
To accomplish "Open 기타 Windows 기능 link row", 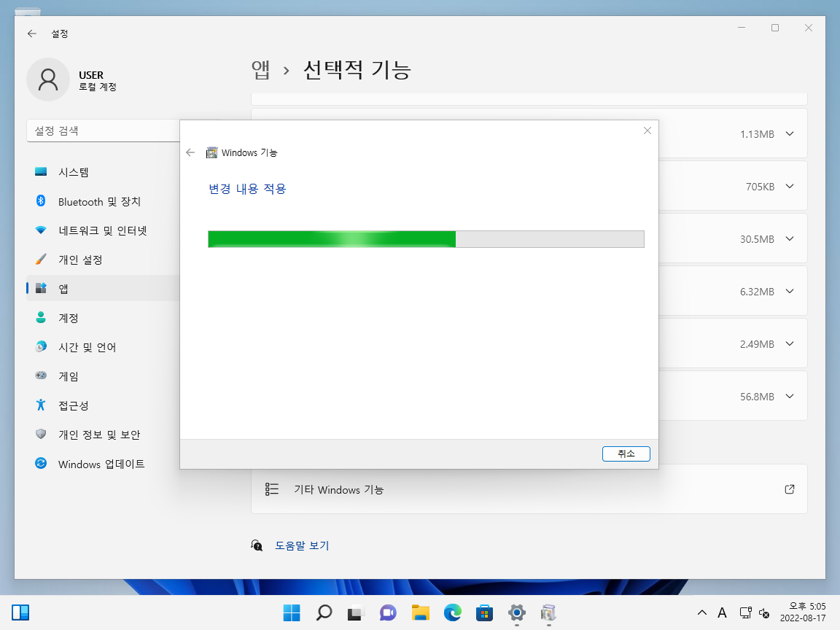I will click(529, 489).
